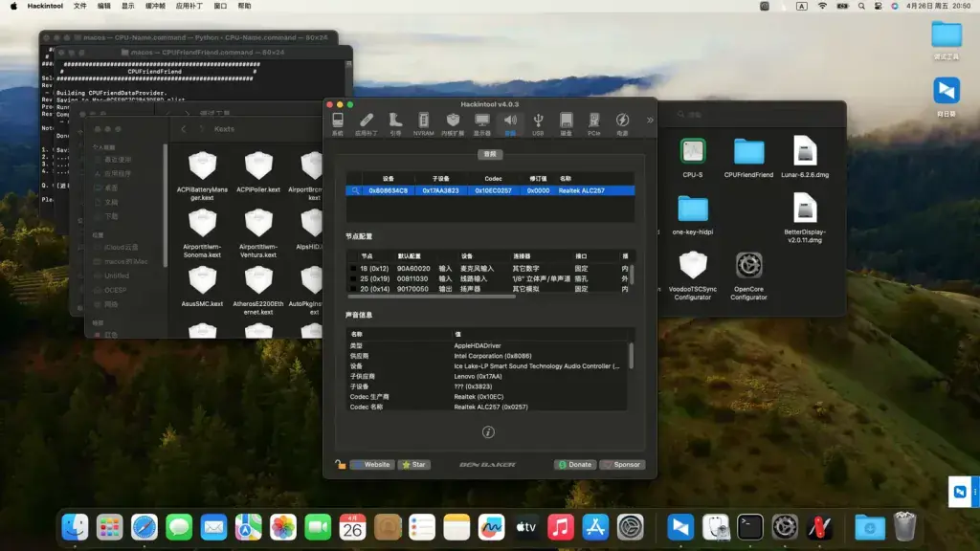
Task: Click the horizontal scrollbar under the node configuration table
Action: (x=432, y=297)
